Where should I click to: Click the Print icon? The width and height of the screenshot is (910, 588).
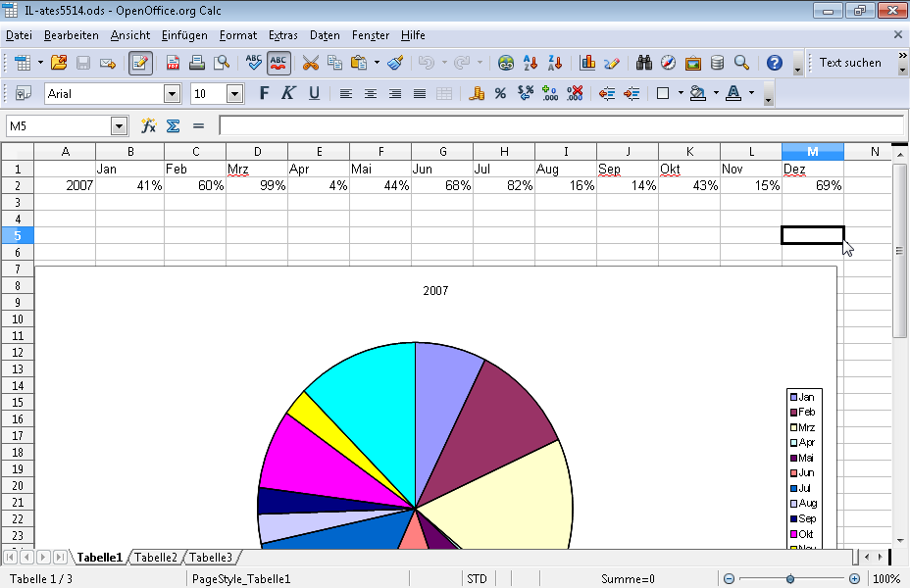197,63
